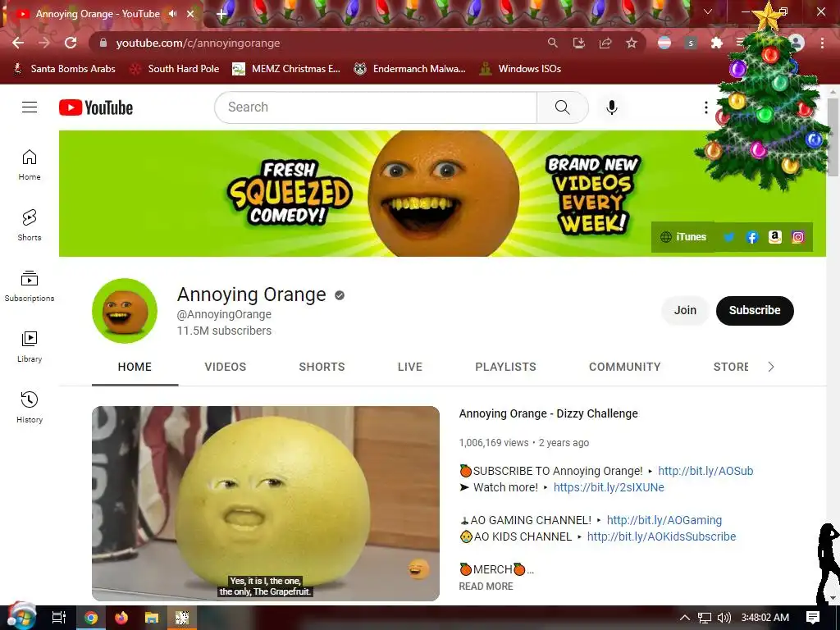Viewport: 840px width, 630px height.
Task: Click install app icon in address bar
Action: (x=579, y=43)
